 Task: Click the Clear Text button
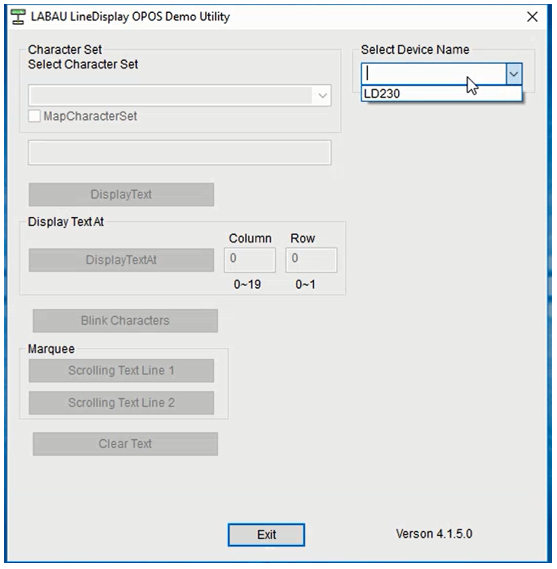[x=125, y=444]
